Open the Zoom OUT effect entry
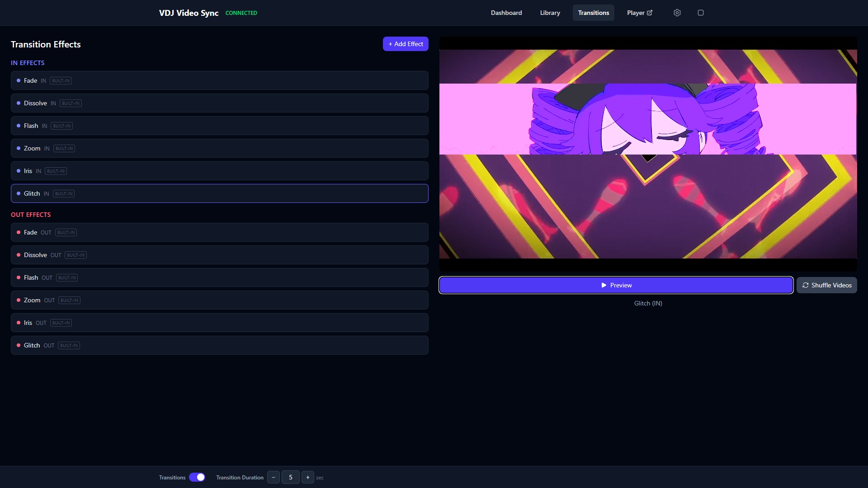The width and height of the screenshot is (868, 488). pos(219,300)
